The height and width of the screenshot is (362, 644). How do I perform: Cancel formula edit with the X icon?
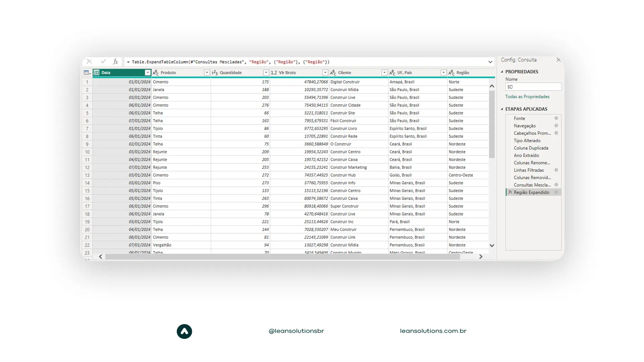tap(89, 62)
